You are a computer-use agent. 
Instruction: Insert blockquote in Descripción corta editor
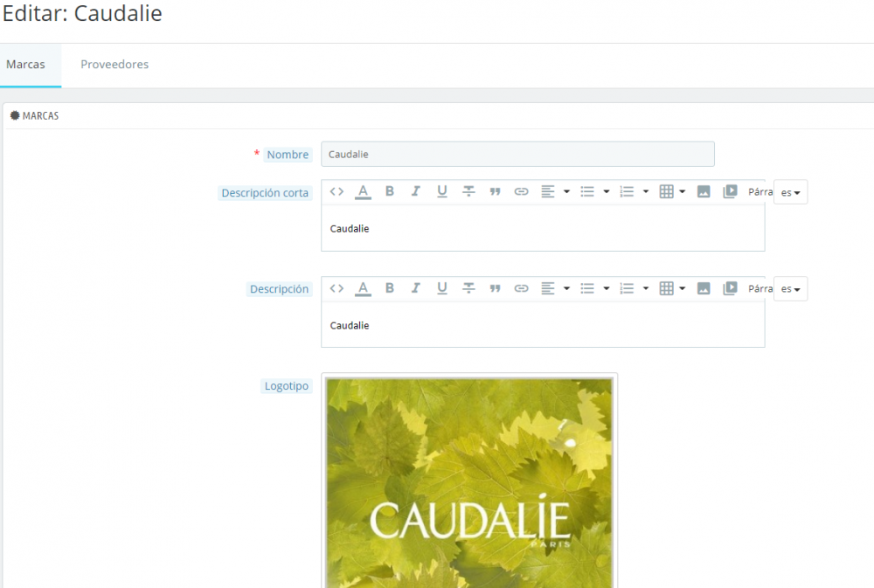tap(495, 191)
